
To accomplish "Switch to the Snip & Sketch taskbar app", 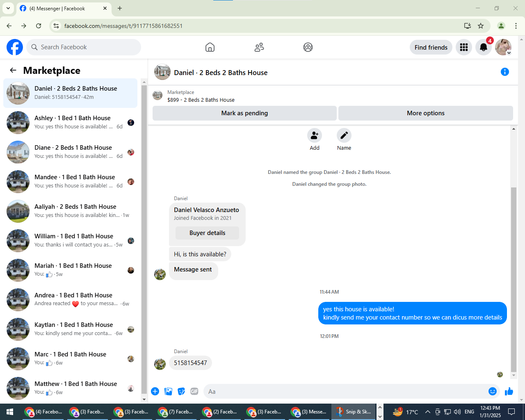I will 354,412.
